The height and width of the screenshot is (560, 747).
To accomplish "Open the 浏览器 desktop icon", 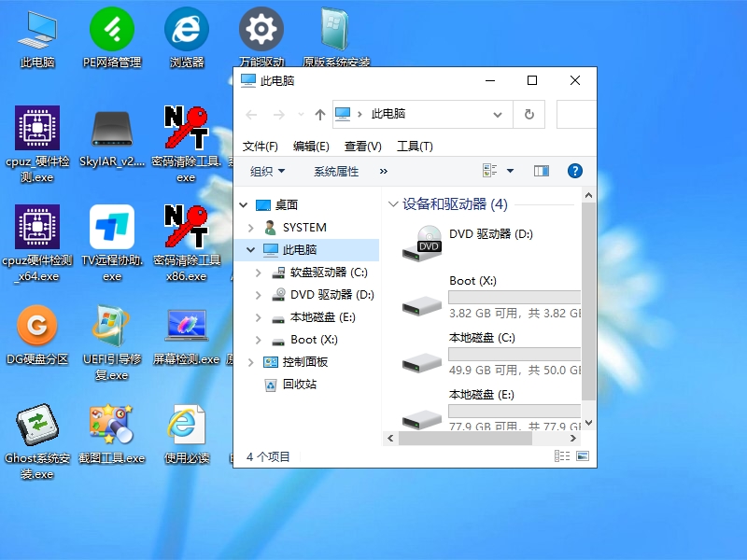I will [x=187, y=39].
